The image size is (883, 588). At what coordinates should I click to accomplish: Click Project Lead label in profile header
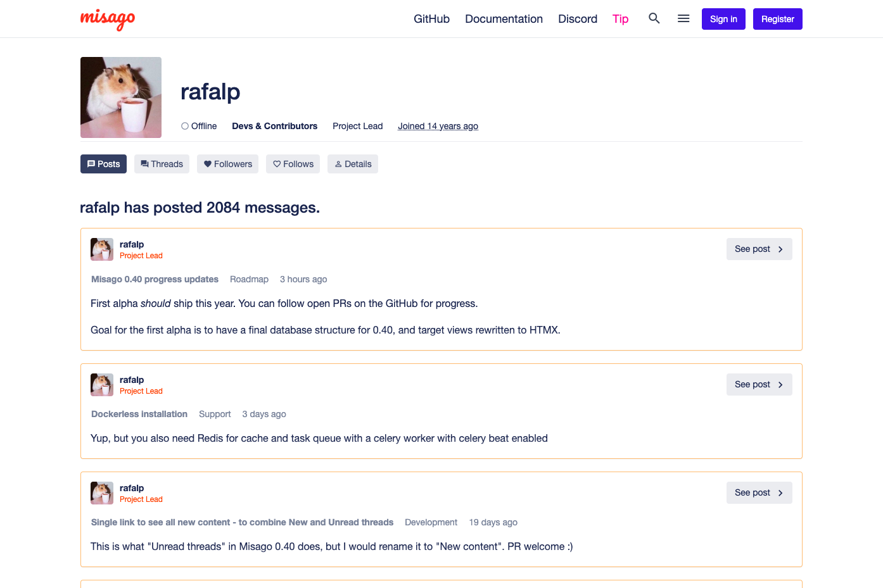357,126
